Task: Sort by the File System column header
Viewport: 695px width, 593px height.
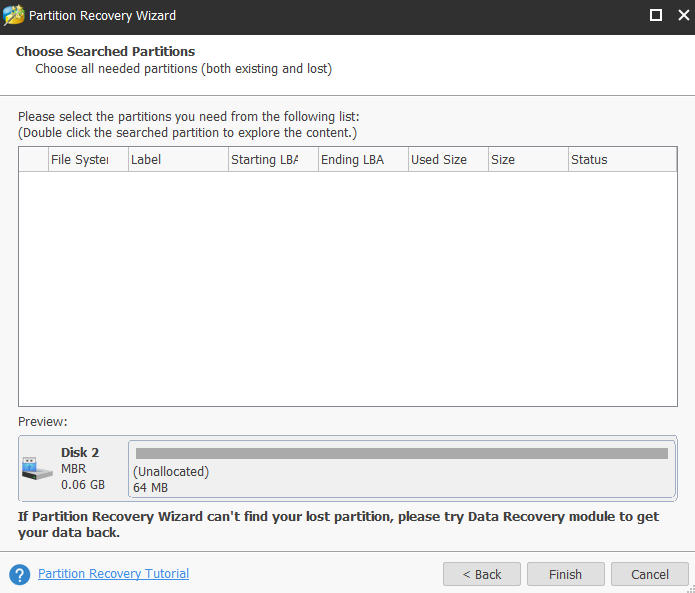Action: point(88,159)
